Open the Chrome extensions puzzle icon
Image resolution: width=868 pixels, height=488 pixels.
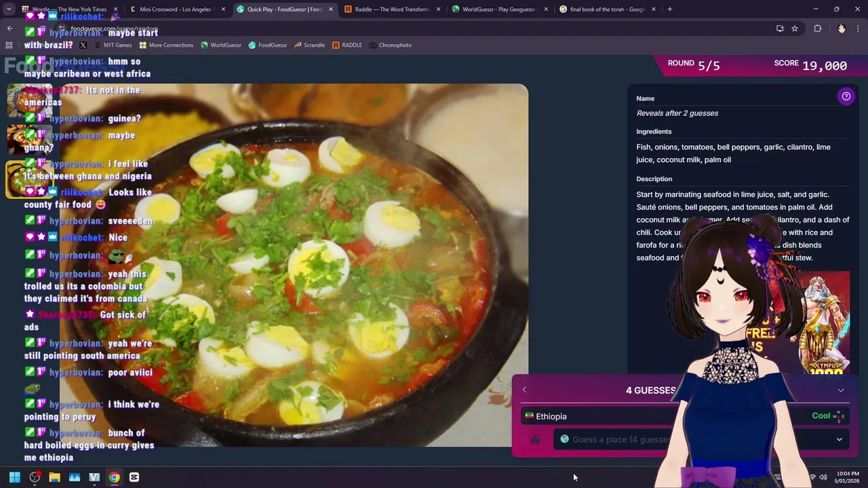(x=817, y=28)
